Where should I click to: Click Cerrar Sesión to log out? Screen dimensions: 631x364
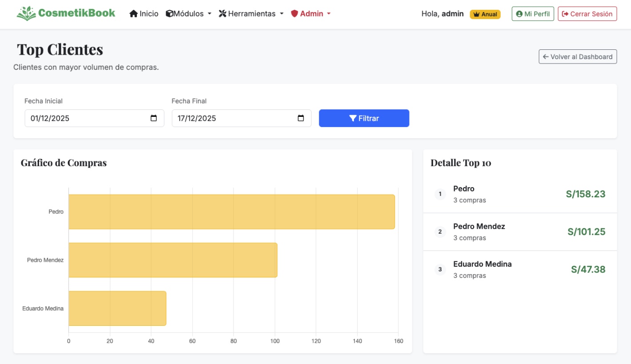(587, 14)
